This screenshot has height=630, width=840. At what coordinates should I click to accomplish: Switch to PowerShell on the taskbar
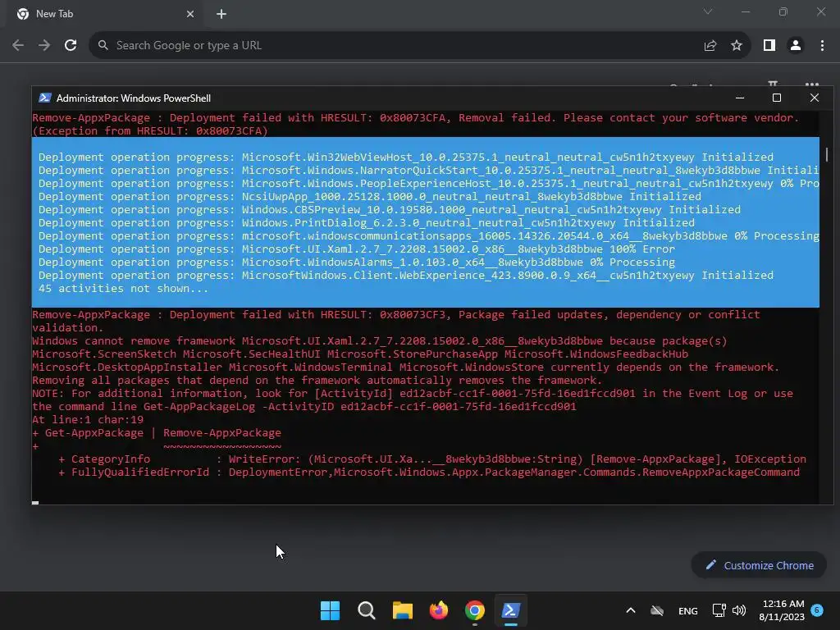coord(510,610)
